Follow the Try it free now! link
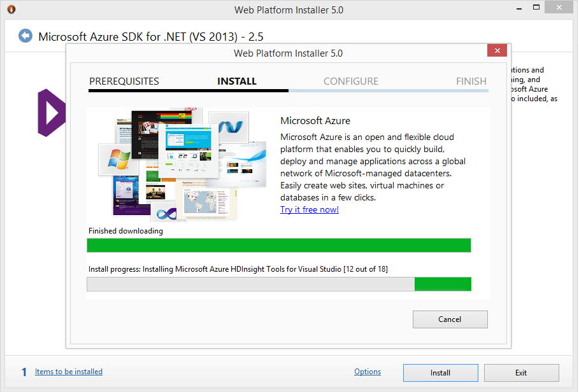Image resolution: width=579 pixels, height=392 pixels. [310, 209]
